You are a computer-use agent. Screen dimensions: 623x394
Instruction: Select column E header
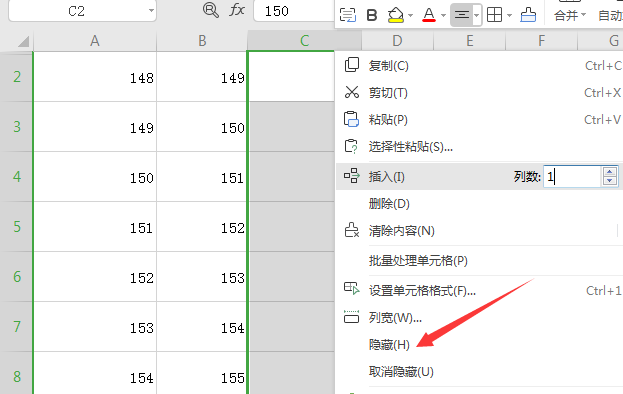(470, 41)
